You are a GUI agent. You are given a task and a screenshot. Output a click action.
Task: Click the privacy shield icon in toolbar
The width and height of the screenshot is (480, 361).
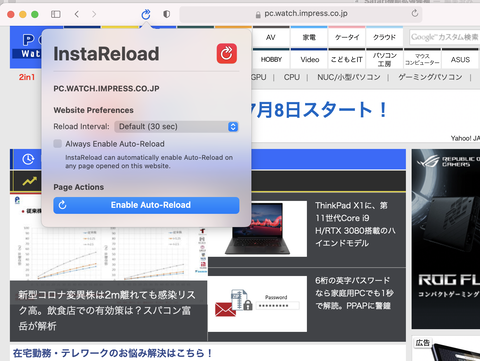coord(167,14)
